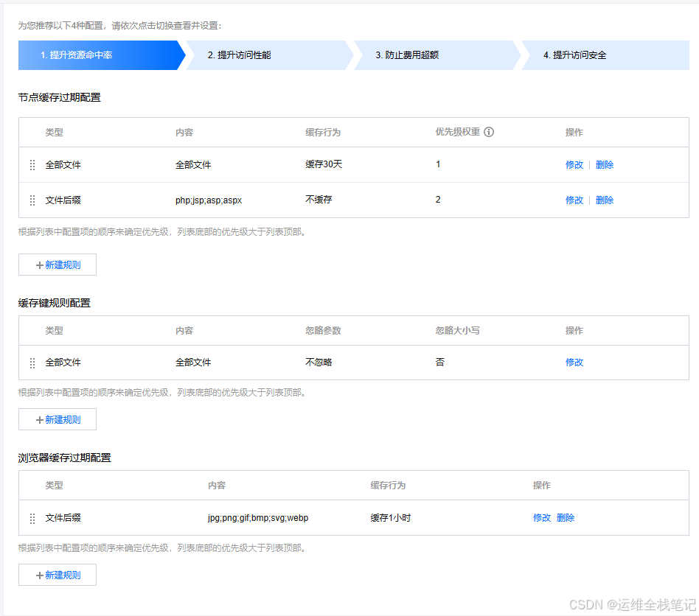Select the 不忽略 parameter cell
The image size is (699, 616).
(x=319, y=363)
